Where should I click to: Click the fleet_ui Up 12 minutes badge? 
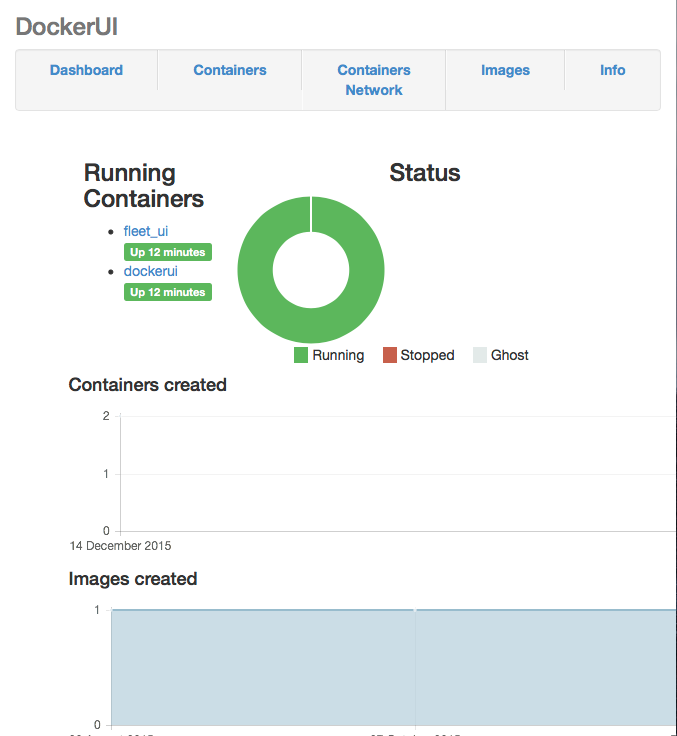(168, 252)
